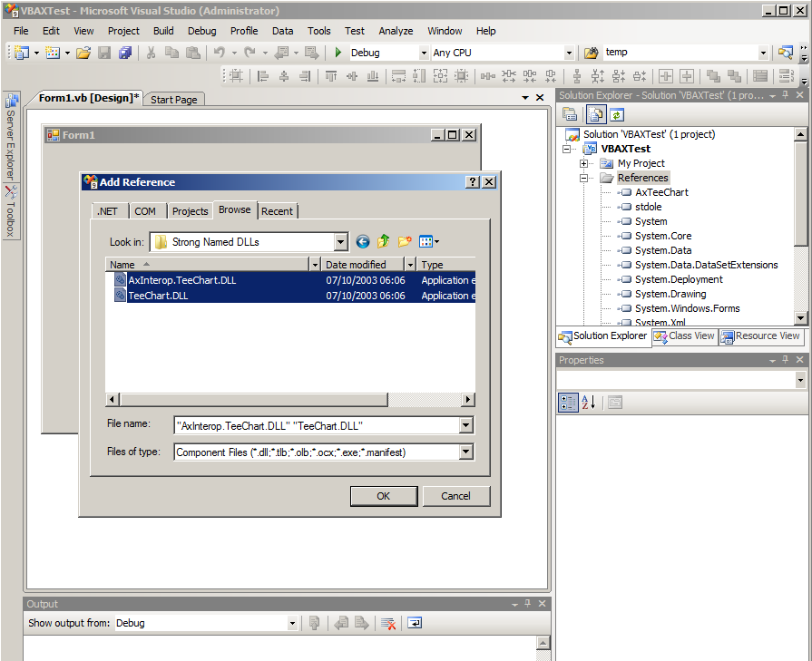Switch to the Class View tab
The width and height of the screenshot is (812, 661).
tap(685, 335)
